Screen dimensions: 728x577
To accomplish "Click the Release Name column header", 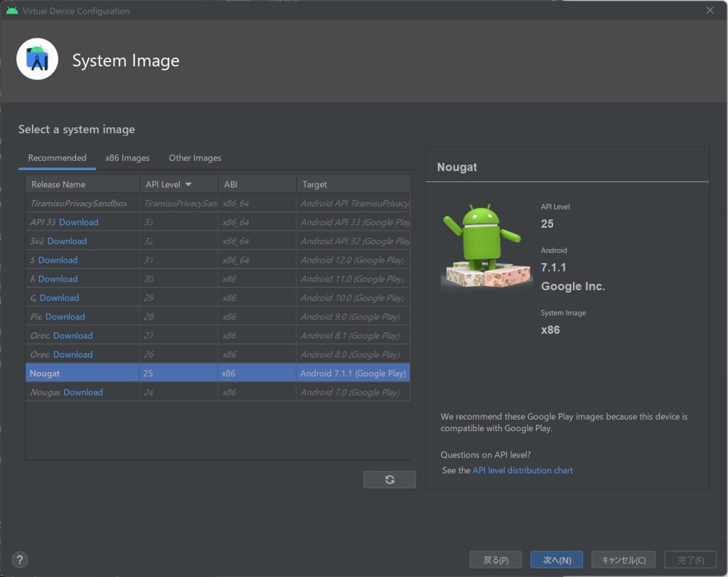I will click(x=82, y=184).
